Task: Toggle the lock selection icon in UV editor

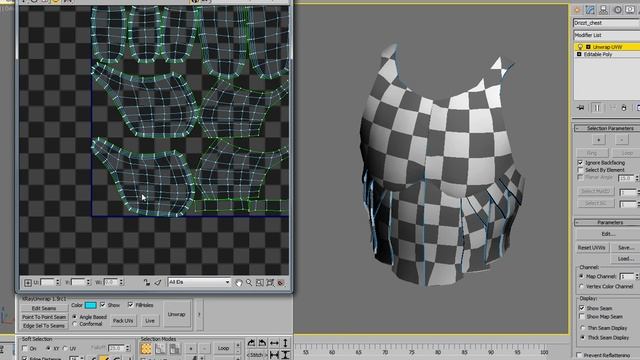Action: pos(147,282)
